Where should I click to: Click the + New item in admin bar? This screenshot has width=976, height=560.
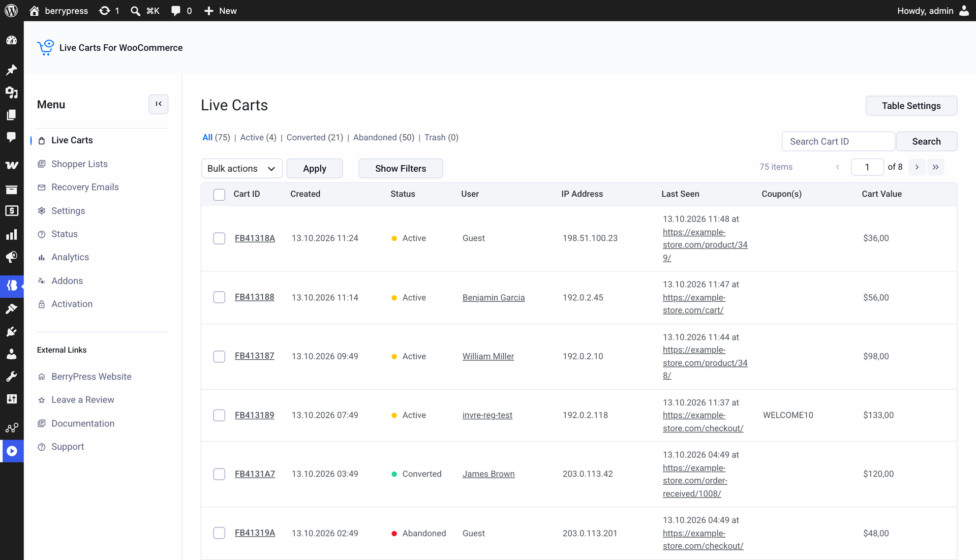click(x=220, y=11)
